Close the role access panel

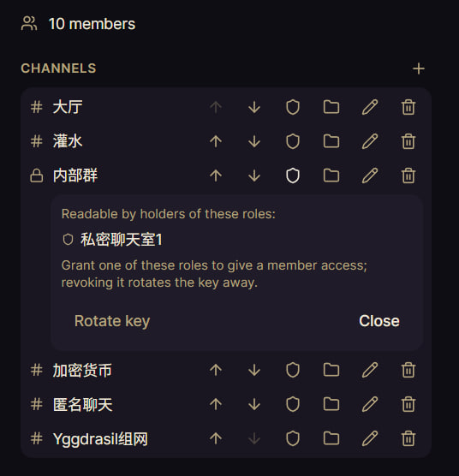379,321
